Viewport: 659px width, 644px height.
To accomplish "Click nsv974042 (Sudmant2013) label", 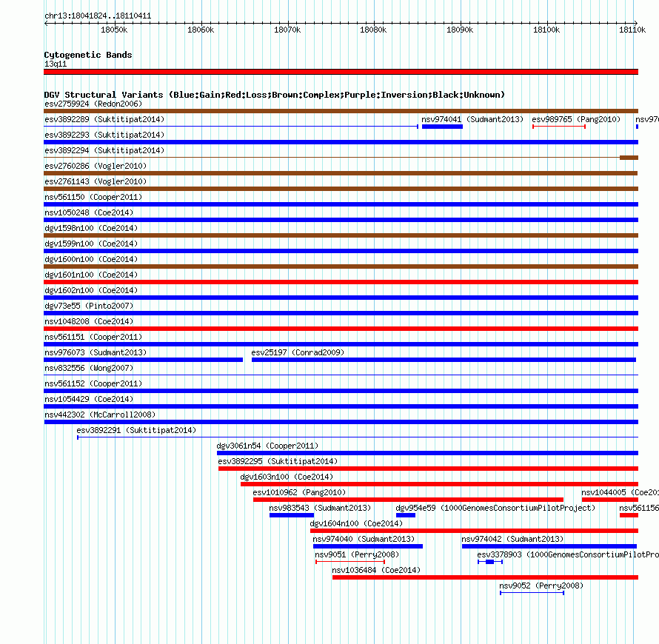I will (512, 539).
